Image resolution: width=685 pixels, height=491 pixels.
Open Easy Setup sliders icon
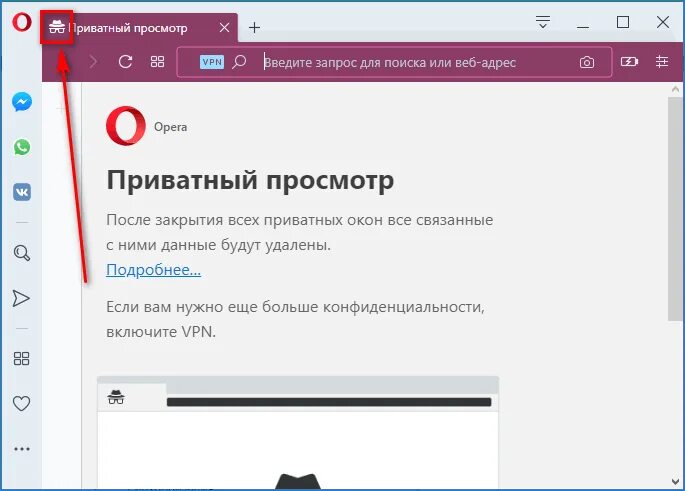pyautogui.click(x=662, y=62)
